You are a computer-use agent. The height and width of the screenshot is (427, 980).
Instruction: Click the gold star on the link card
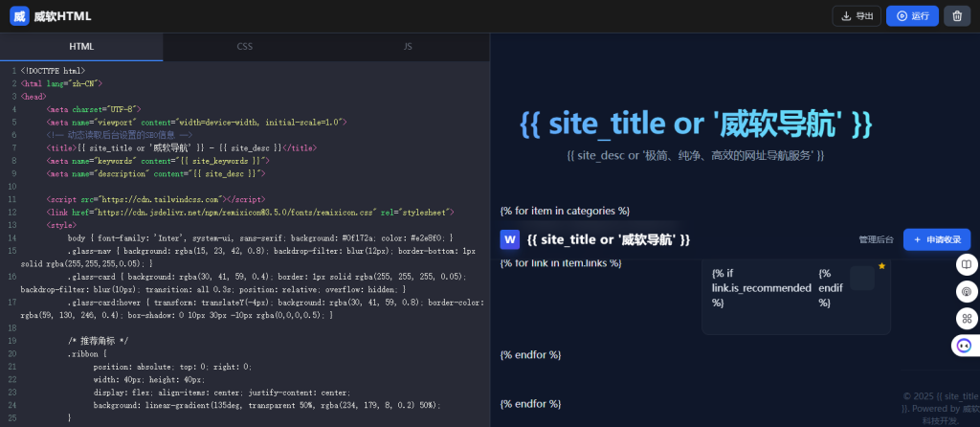coord(881,265)
